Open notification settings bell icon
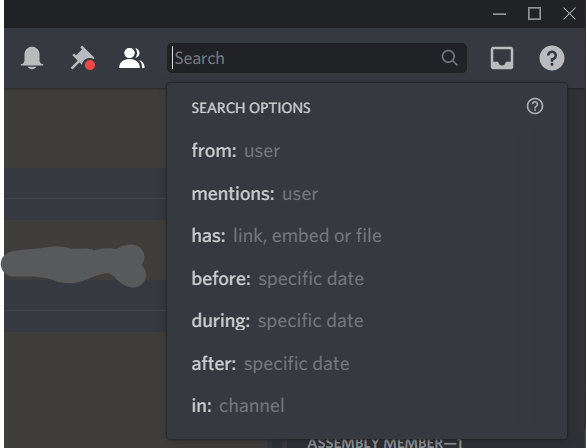586x448 pixels. click(x=32, y=58)
